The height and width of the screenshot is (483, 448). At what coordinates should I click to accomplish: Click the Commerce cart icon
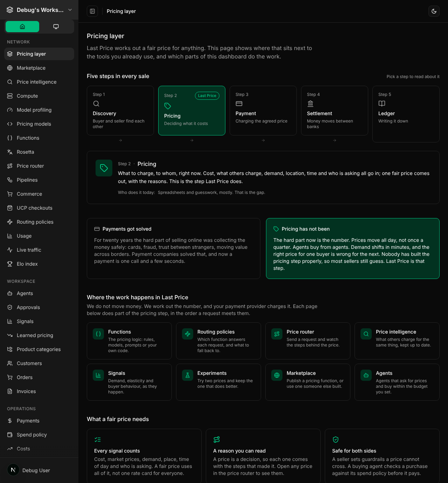coord(10,194)
